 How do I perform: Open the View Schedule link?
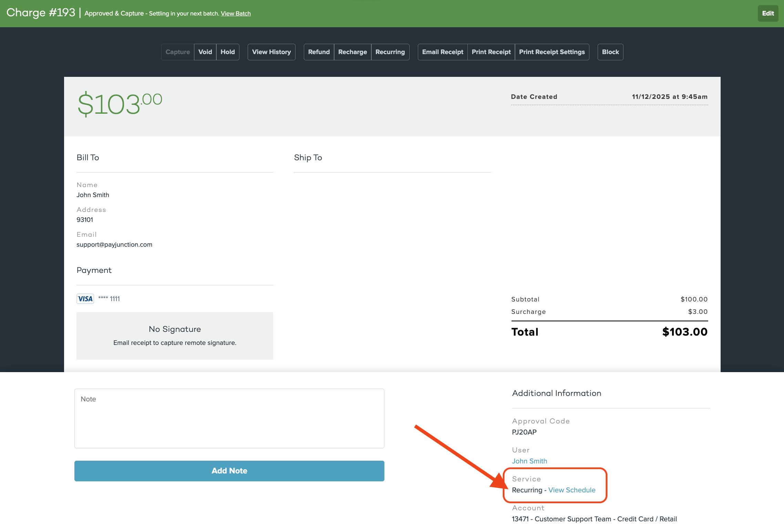click(x=572, y=490)
